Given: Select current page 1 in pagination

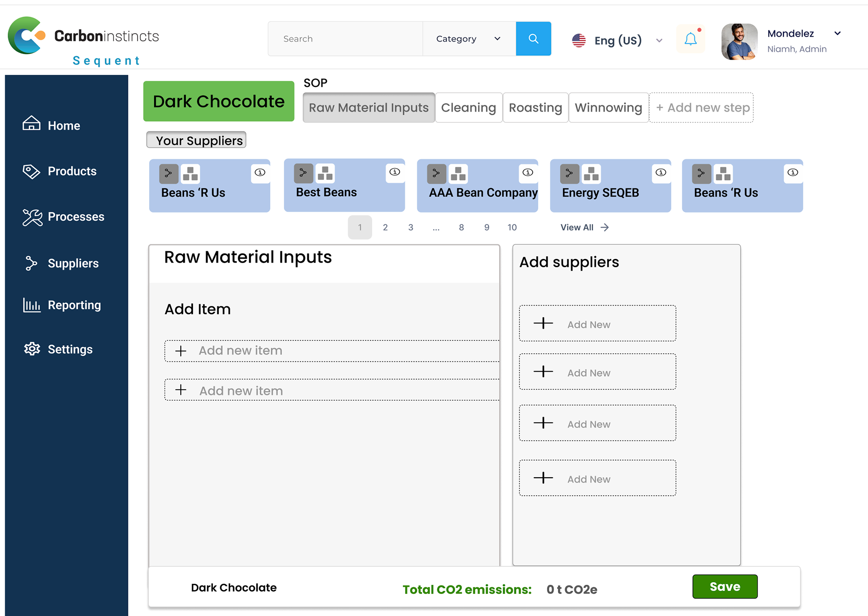Looking at the screenshot, I should tap(360, 227).
